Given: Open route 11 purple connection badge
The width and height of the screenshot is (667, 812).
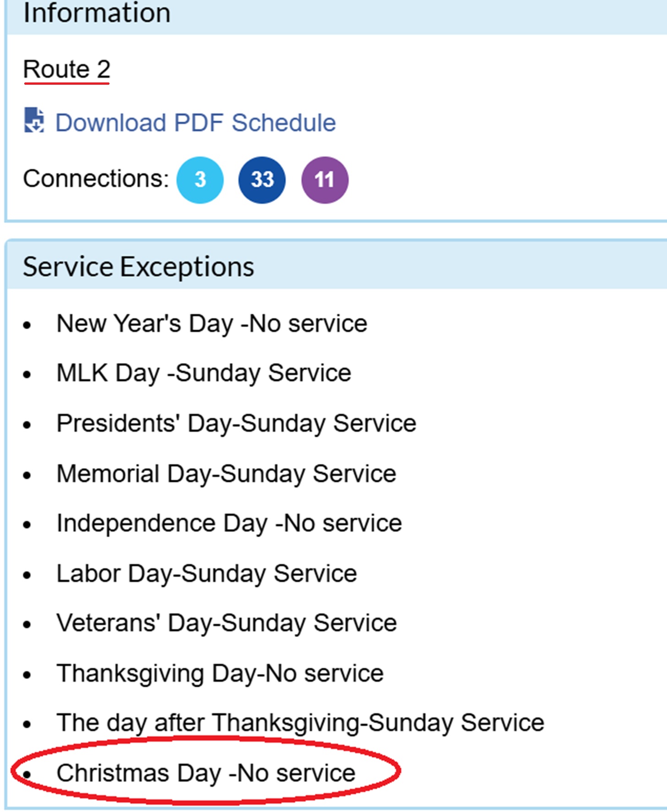Looking at the screenshot, I should (325, 180).
